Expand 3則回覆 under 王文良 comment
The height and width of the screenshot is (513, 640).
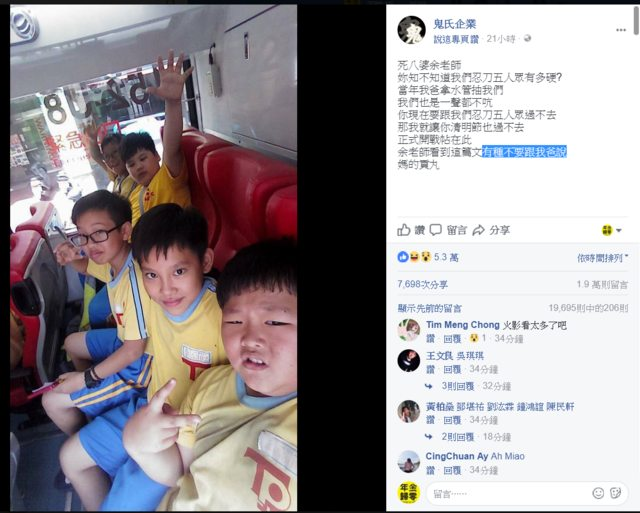457,386
